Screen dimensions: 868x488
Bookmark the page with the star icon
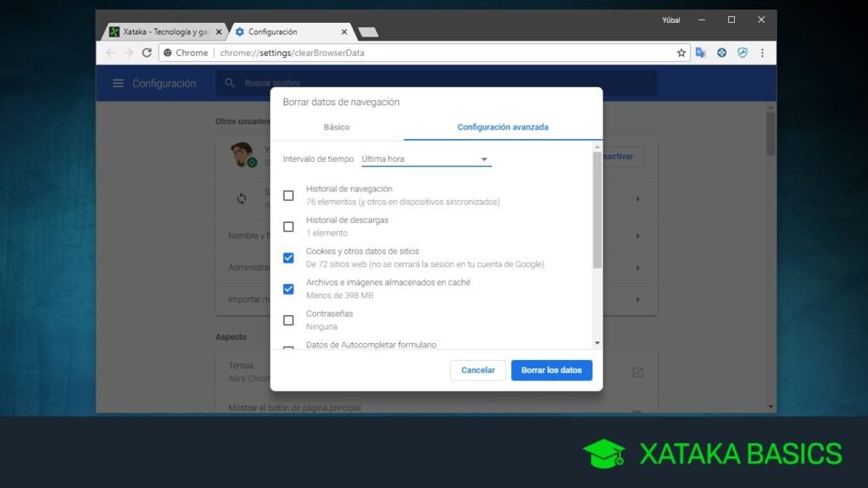coord(682,53)
